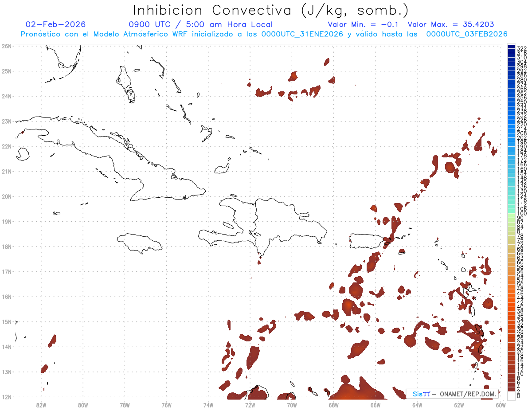Click the 'Valor Max. = 35.4203' readout

(x=451, y=24)
